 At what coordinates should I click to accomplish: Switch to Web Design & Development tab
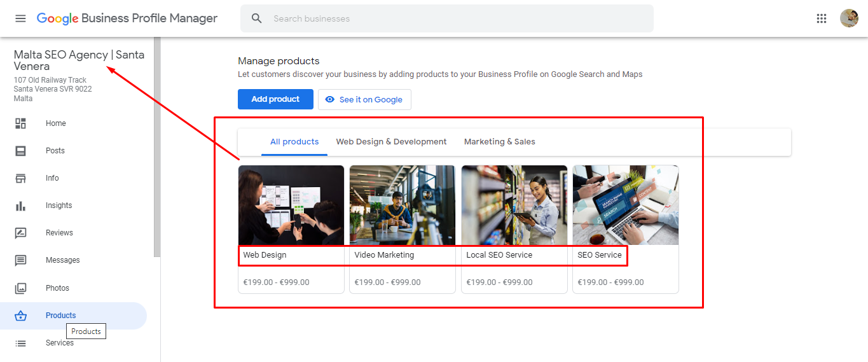(x=391, y=142)
